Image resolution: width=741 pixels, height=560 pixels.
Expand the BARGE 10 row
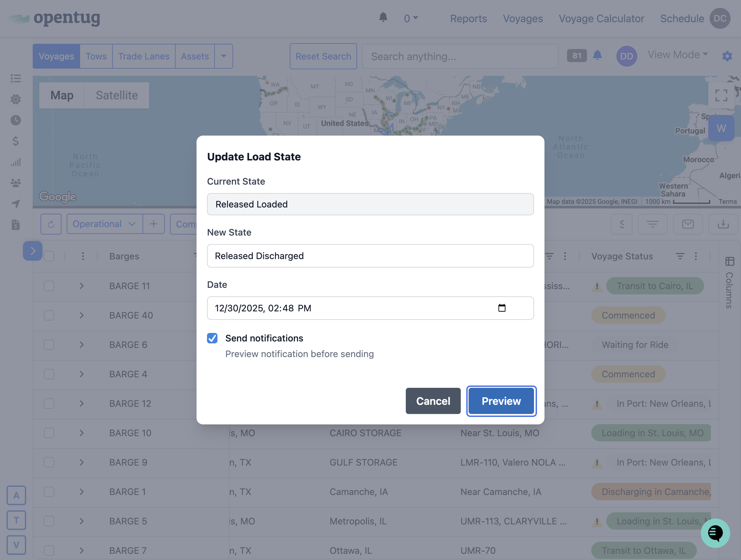tap(81, 433)
